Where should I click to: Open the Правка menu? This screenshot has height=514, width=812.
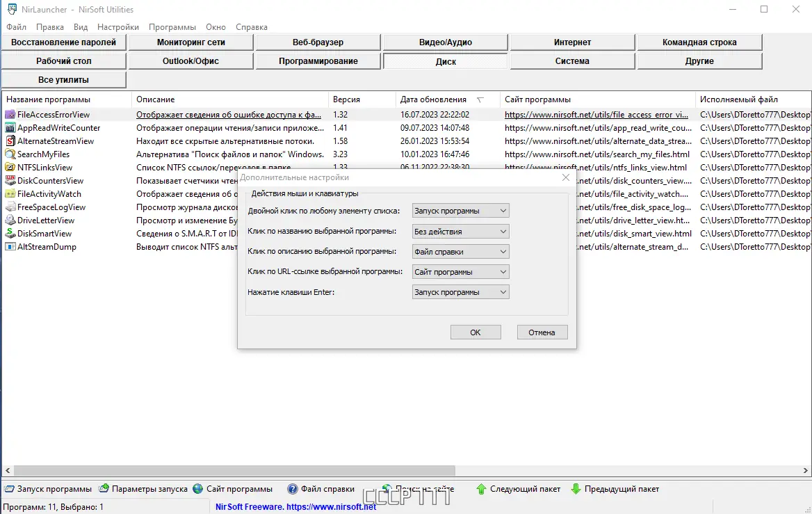click(50, 27)
